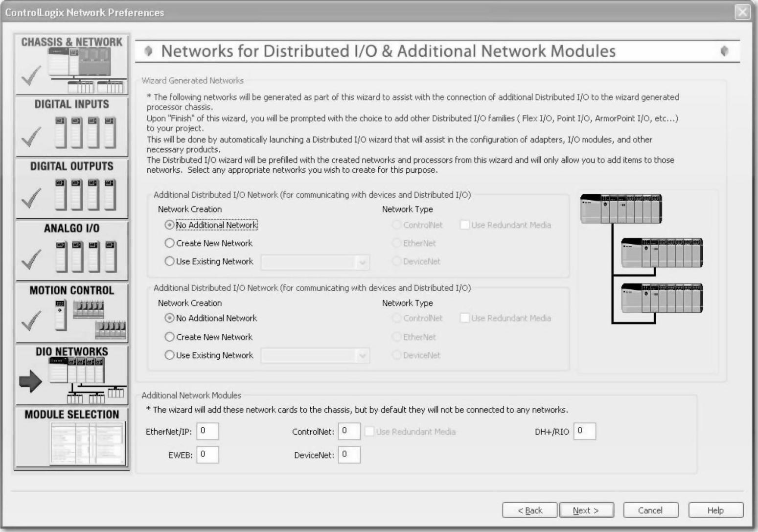Image resolution: width=758 pixels, height=532 pixels.
Task: Open the Chassis & Network wizard step
Action: 72,64
